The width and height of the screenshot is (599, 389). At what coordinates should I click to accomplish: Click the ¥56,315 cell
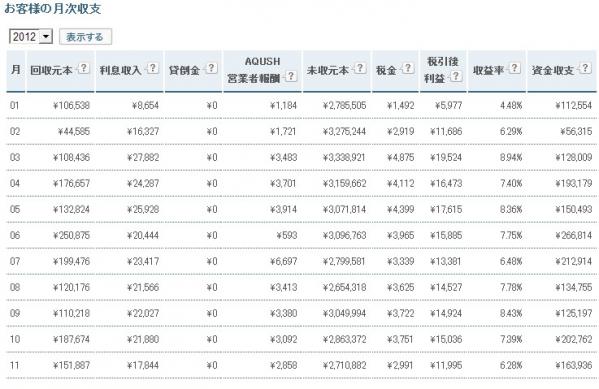tap(576, 131)
